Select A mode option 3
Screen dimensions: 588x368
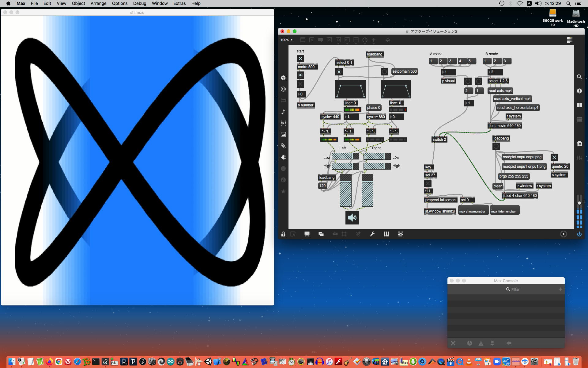tap(452, 61)
